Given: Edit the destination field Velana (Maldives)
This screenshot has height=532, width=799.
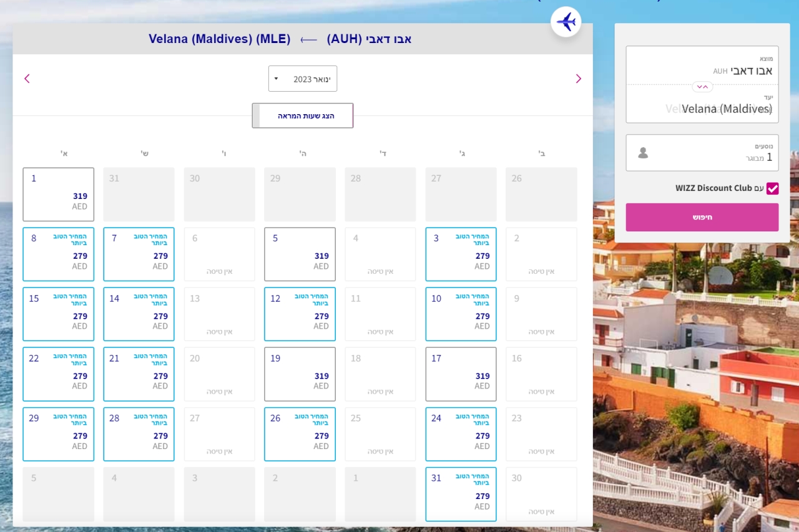Looking at the screenshot, I should point(702,104).
